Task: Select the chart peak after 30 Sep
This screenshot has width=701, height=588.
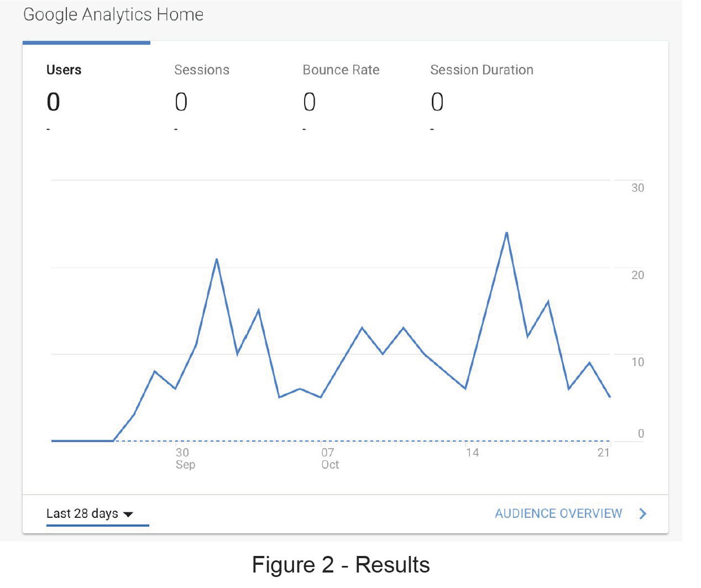Action: pos(217,259)
